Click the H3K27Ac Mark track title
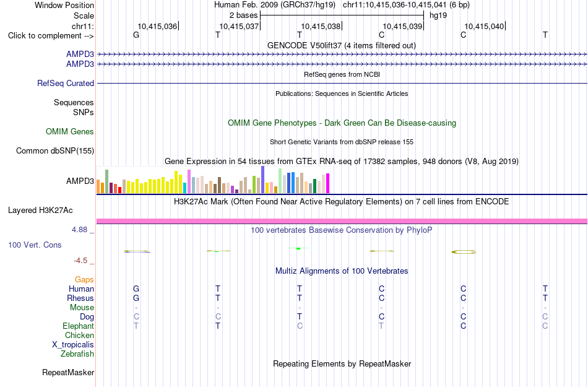The image size is (588, 387). click(341, 202)
